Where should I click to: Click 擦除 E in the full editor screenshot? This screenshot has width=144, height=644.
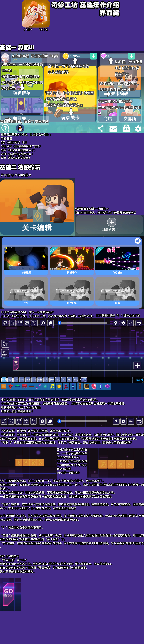(34, 323)
